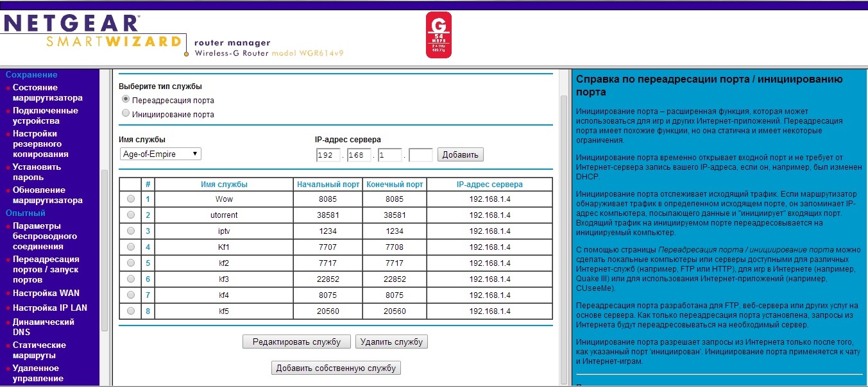Select the Переадресация порта radio button
The height and width of the screenshot is (387, 868).
[x=126, y=100]
